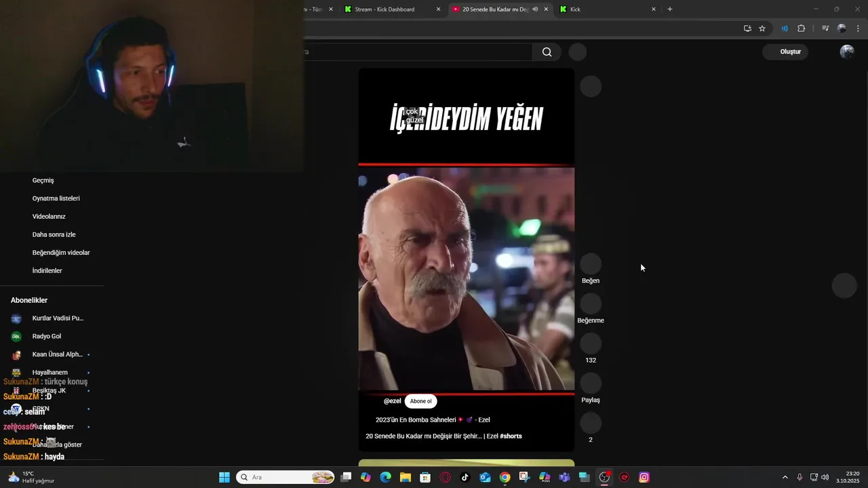The image size is (868, 488).
Task: Subscribe using the Abone ol button
Action: [x=420, y=401]
